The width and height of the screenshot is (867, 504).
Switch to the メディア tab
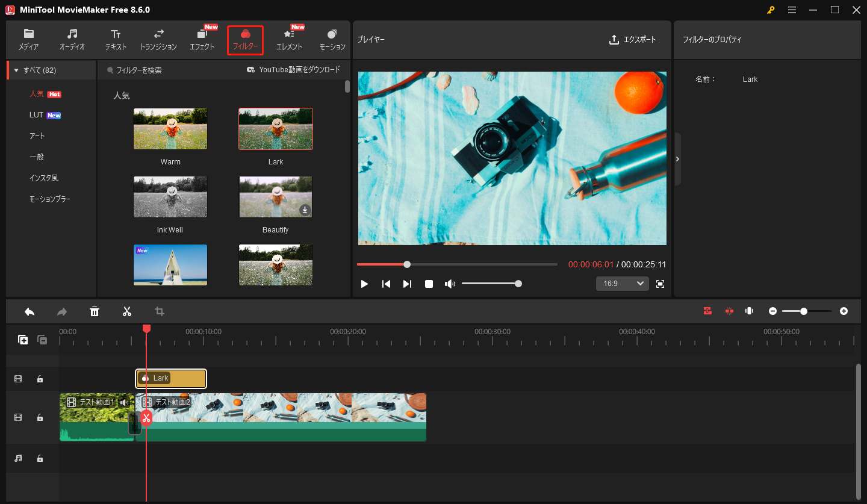tap(28, 40)
